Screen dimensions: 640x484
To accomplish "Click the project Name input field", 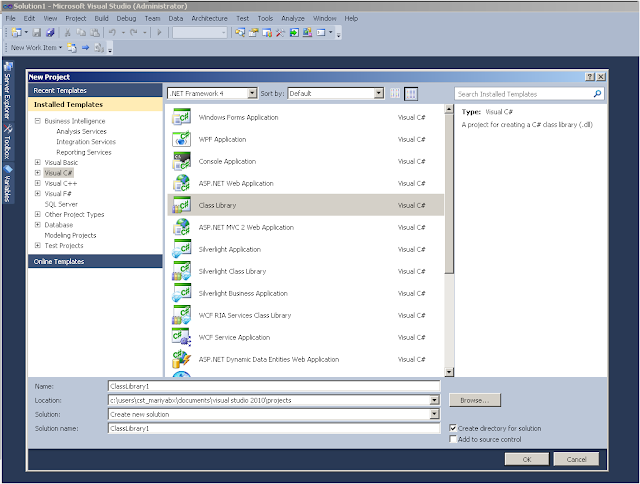I will pos(274,386).
